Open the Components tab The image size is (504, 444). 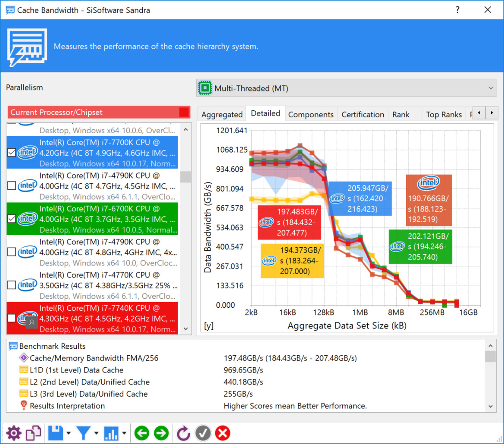[311, 114]
